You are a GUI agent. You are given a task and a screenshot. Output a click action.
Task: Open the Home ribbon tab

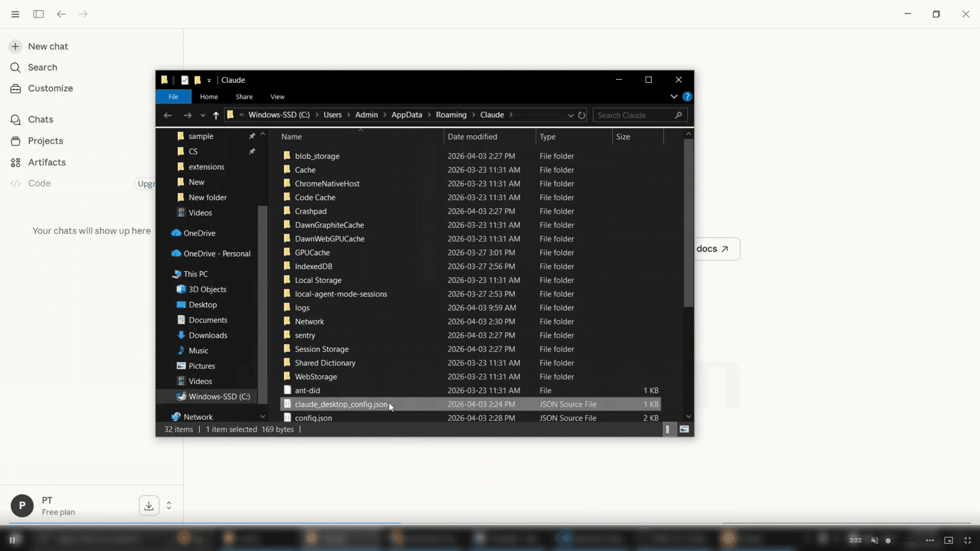coord(209,97)
